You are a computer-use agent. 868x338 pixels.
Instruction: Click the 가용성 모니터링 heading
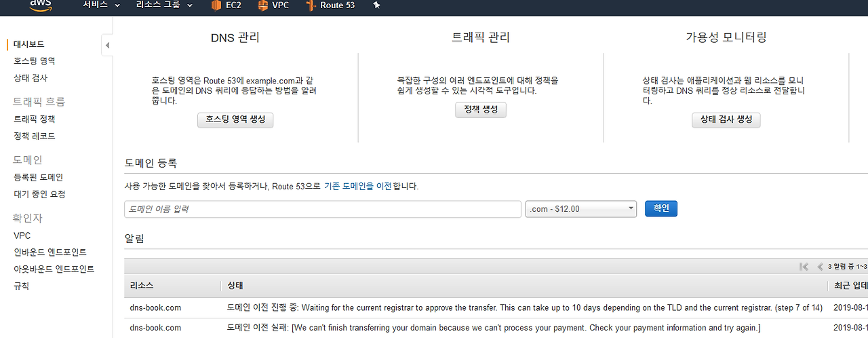tap(726, 38)
